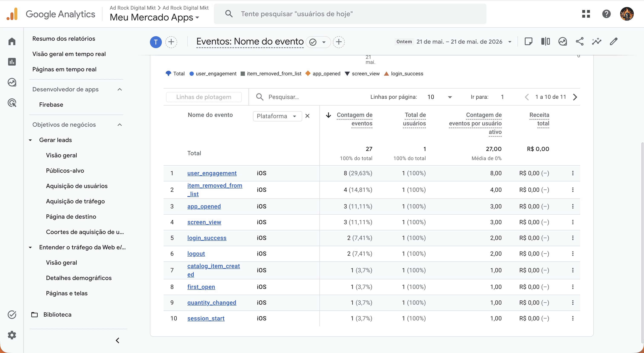The height and width of the screenshot is (353, 644).
Task: Open the quantity_changed event link
Action: [211, 303]
